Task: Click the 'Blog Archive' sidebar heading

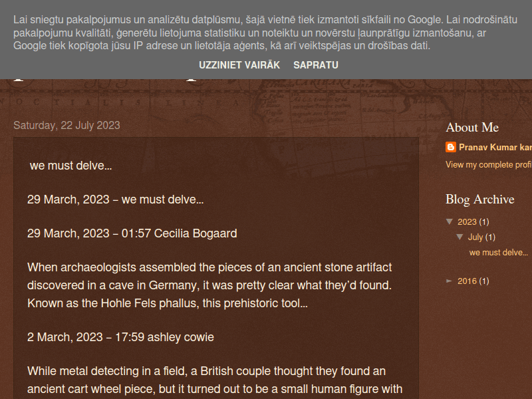Action: [480, 199]
